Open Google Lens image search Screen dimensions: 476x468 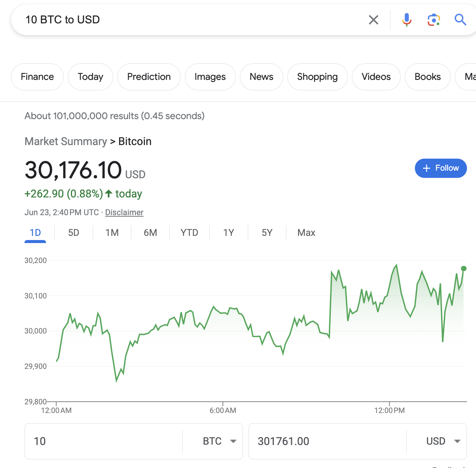point(433,20)
